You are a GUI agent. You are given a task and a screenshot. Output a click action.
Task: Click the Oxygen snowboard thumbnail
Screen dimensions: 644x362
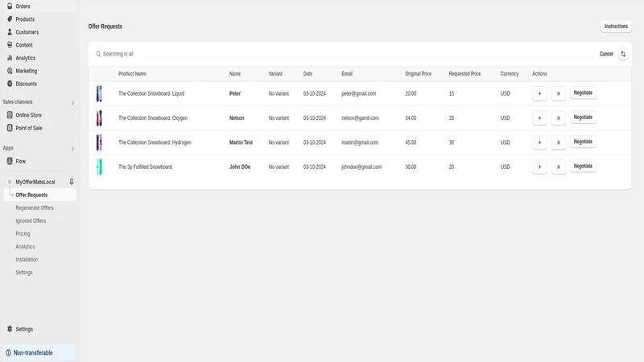pyautogui.click(x=99, y=117)
